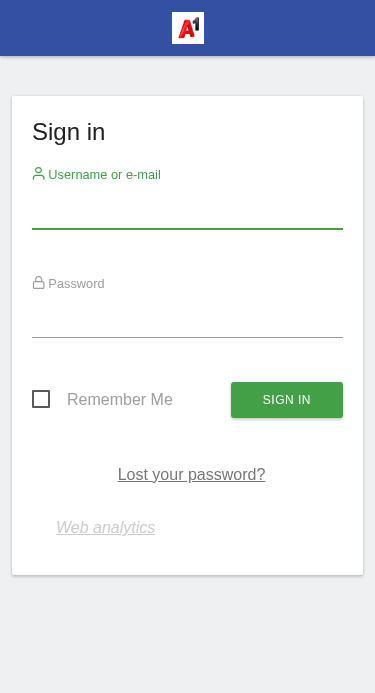Follow the Web analytics link

(x=106, y=527)
